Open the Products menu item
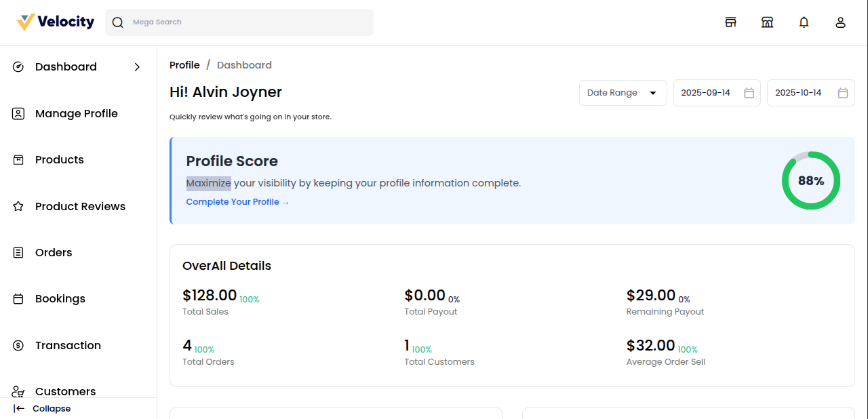 click(60, 160)
